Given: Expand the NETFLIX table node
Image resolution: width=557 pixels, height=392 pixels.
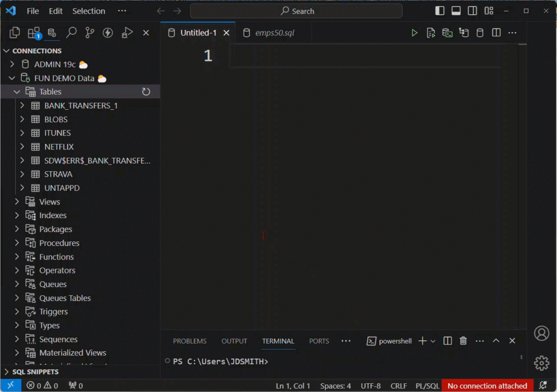Looking at the screenshot, I should coord(22,147).
